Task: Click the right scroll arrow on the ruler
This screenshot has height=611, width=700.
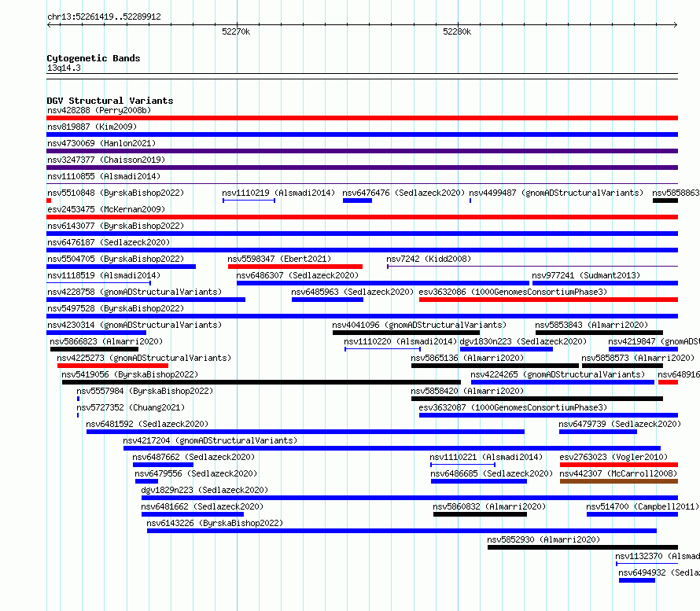Action: pyautogui.click(x=676, y=25)
